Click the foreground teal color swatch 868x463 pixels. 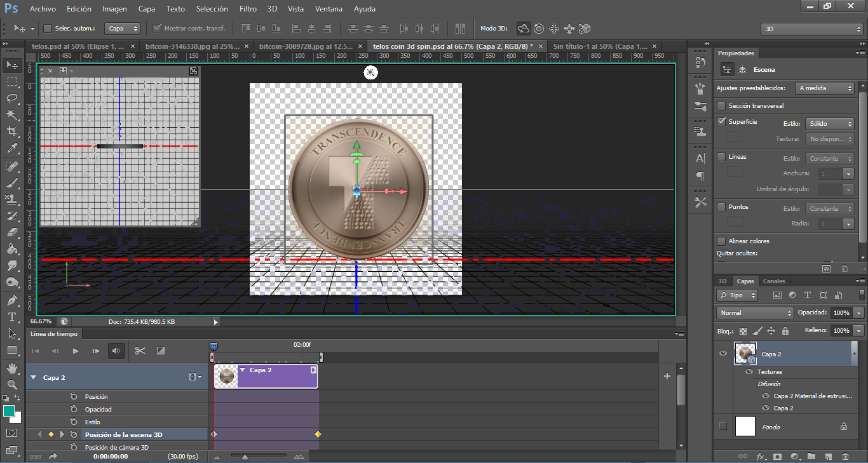pos(8,411)
